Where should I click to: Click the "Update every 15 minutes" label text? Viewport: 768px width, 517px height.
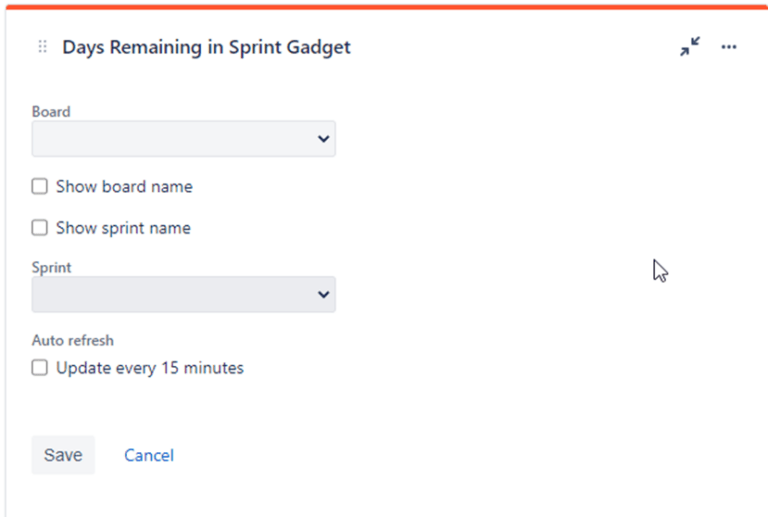150,367
